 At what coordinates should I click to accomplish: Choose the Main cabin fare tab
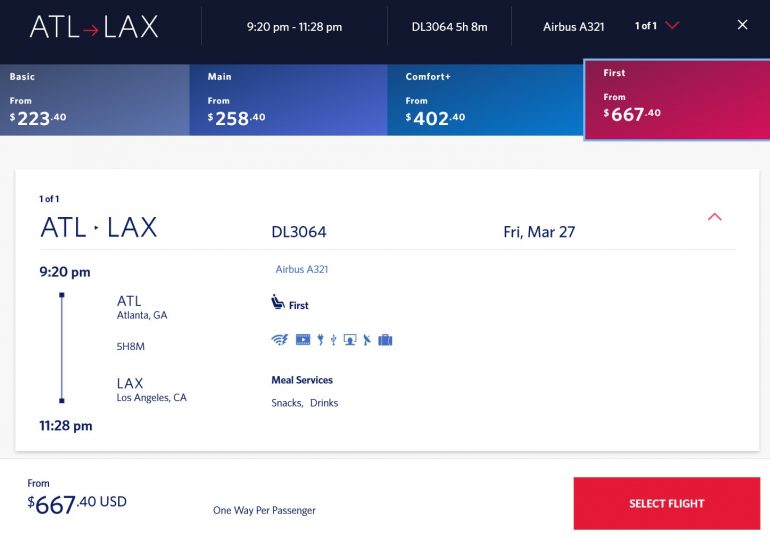(x=288, y=100)
